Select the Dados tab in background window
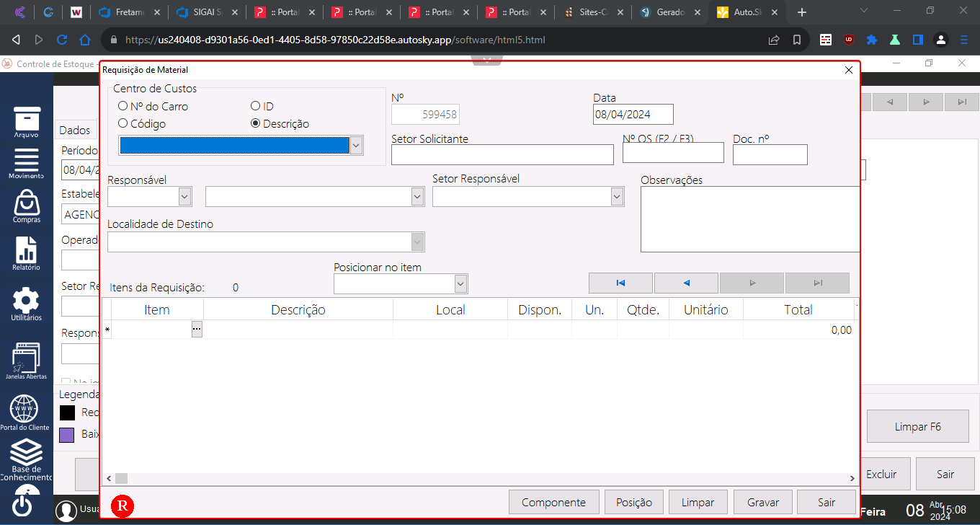The image size is (980, 525). 75,130
